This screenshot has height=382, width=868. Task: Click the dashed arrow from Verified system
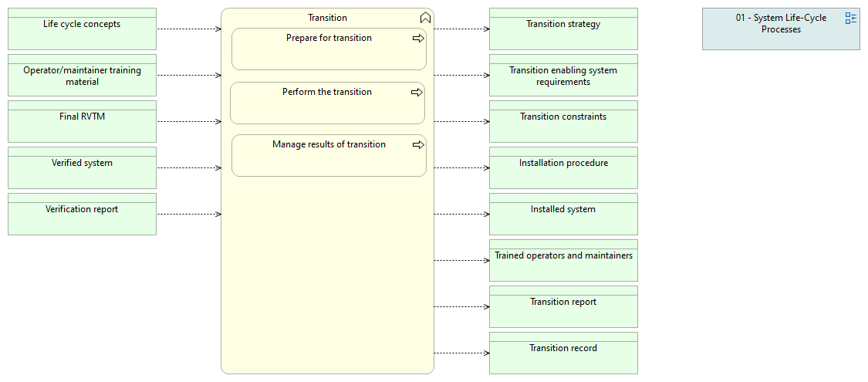point(189,167)
